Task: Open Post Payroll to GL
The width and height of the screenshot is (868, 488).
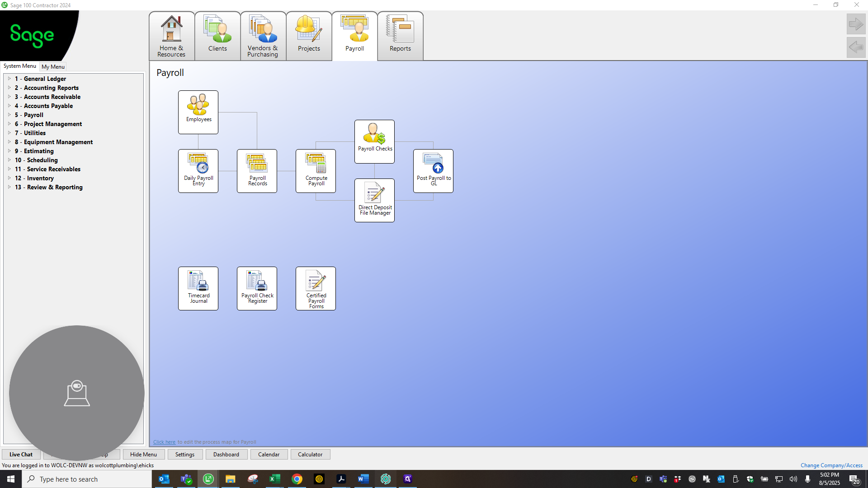Action: pyautogui.click(x=433, y=171)
